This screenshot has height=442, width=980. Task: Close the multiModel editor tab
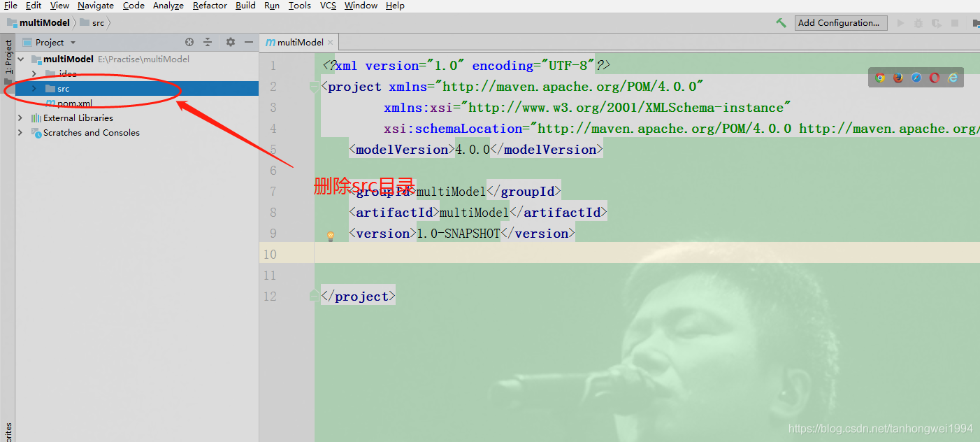tap(331, 42)
